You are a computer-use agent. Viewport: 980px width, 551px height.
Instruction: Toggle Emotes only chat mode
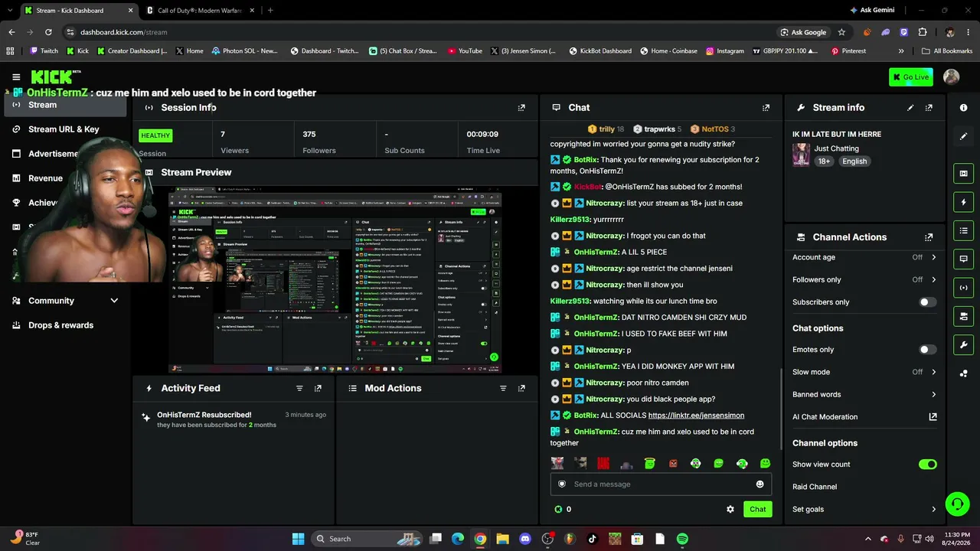coord(927,350)
